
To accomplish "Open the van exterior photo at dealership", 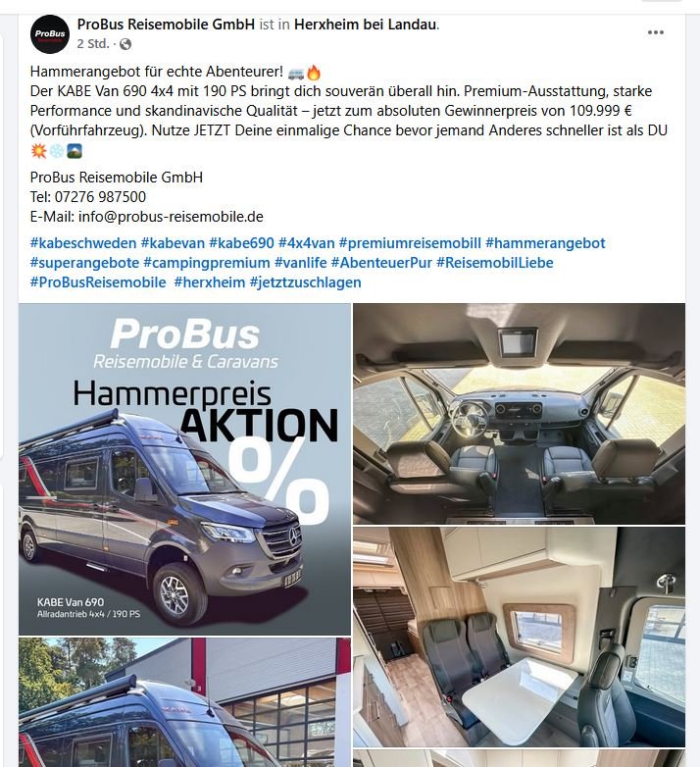I will point(184,702).
